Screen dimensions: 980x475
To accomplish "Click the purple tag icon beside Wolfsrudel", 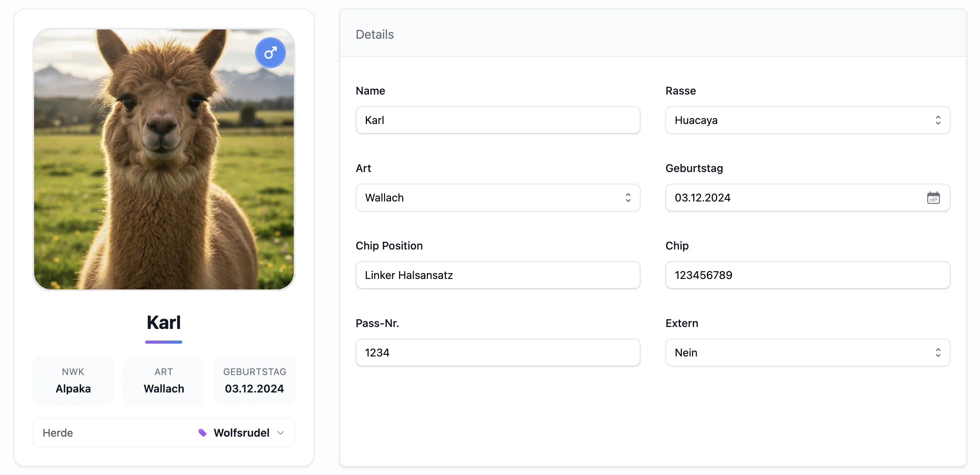I will pyautogui.click(x=202, y=432).
